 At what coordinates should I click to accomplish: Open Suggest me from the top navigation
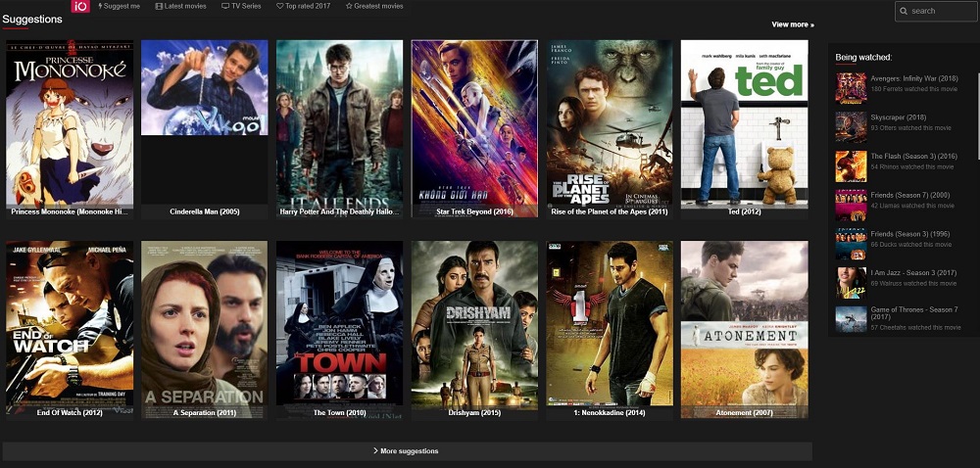tap(120, 6)
